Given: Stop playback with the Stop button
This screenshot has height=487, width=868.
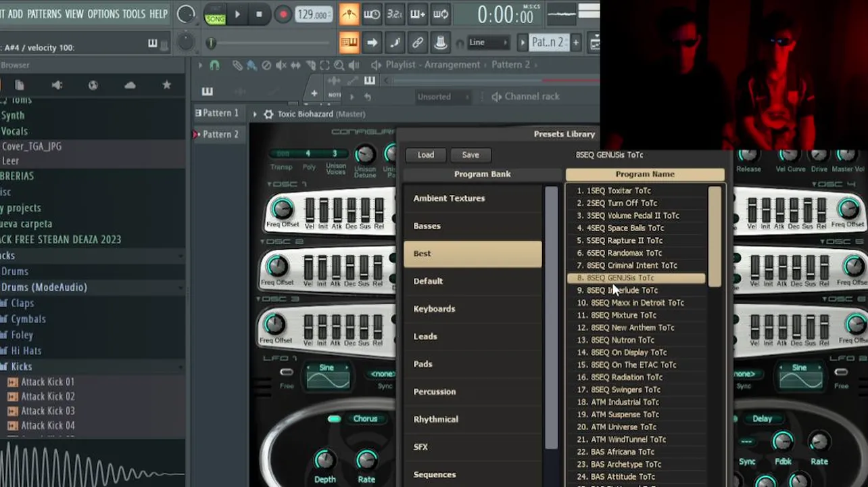Looking at the screenshot, I should pos(260,14).
